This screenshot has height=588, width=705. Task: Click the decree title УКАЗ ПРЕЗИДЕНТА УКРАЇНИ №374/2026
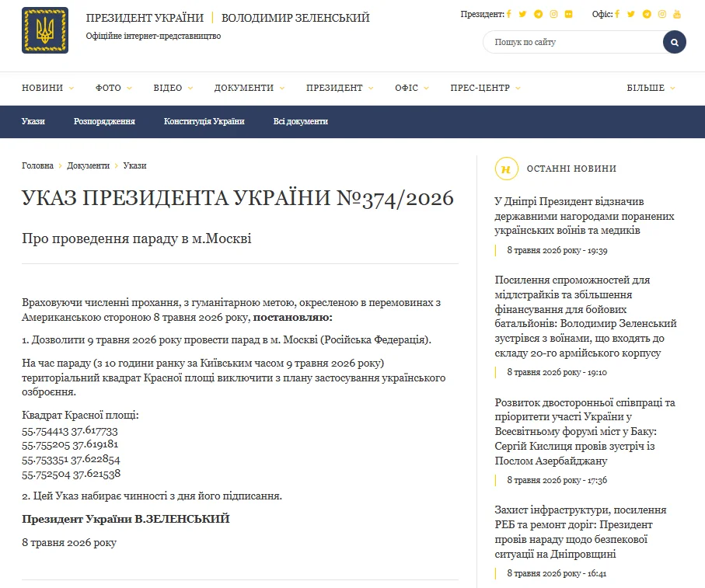(238, 199)
